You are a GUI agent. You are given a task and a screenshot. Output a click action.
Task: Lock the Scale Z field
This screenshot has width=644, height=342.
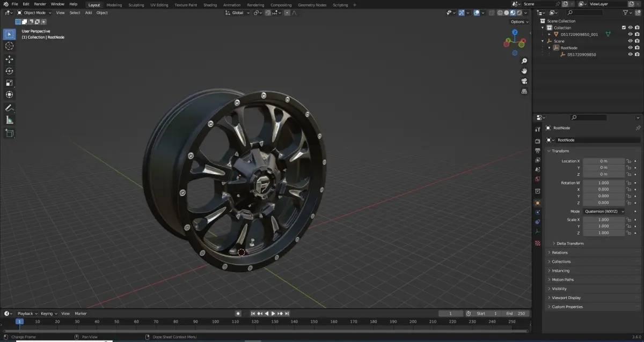(x=628, y=233)
